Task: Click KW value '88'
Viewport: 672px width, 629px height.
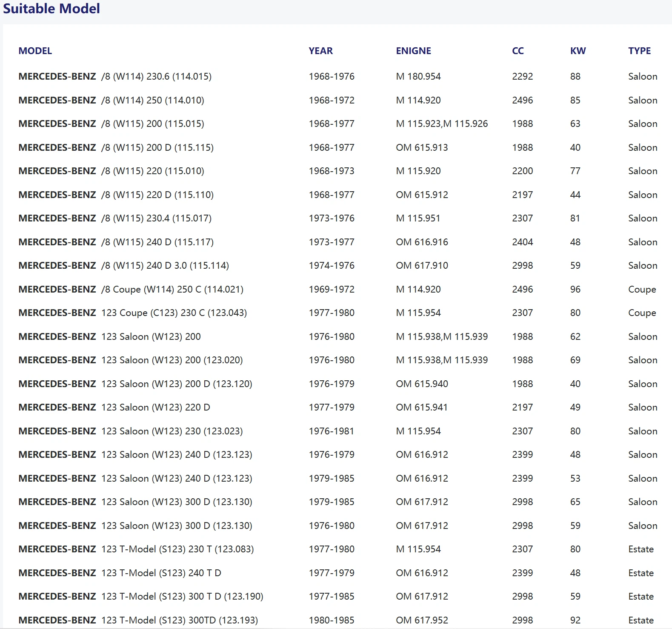Action: [575, 76]
